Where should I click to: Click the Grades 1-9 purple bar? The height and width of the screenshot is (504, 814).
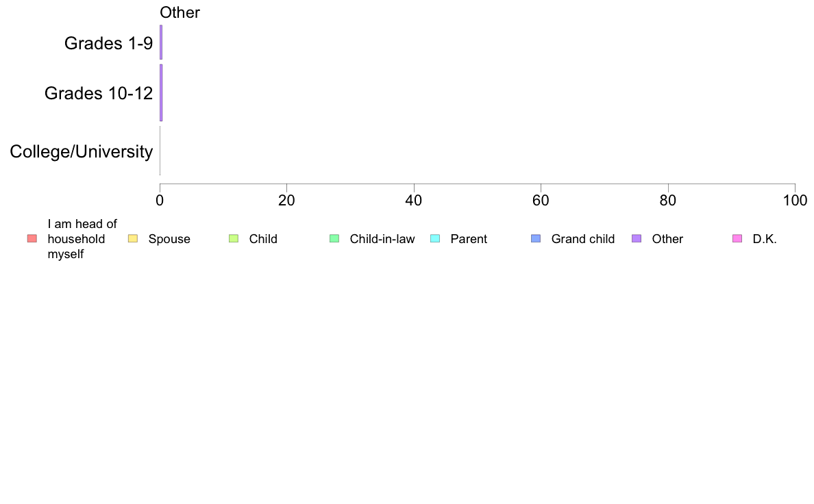click(x=161, y=42)
